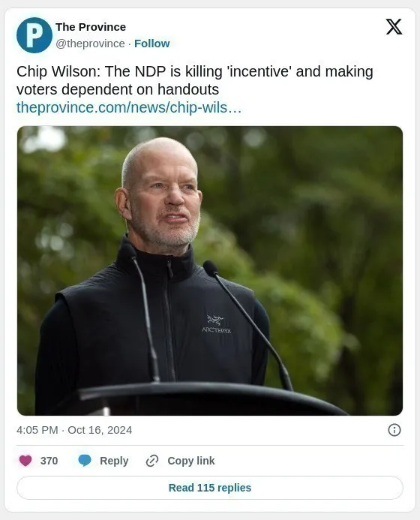This screenshot has height=520, width=420.
Task: Click the Arc'teryx logo in the photo
Action: [x=217, y=324]
